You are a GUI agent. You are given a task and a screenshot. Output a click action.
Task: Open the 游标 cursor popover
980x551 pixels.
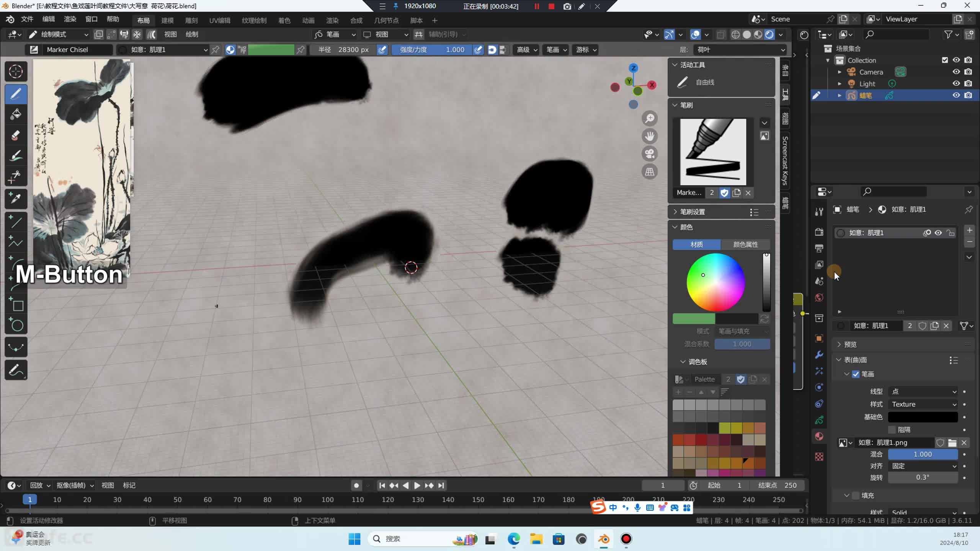[585, 50]
